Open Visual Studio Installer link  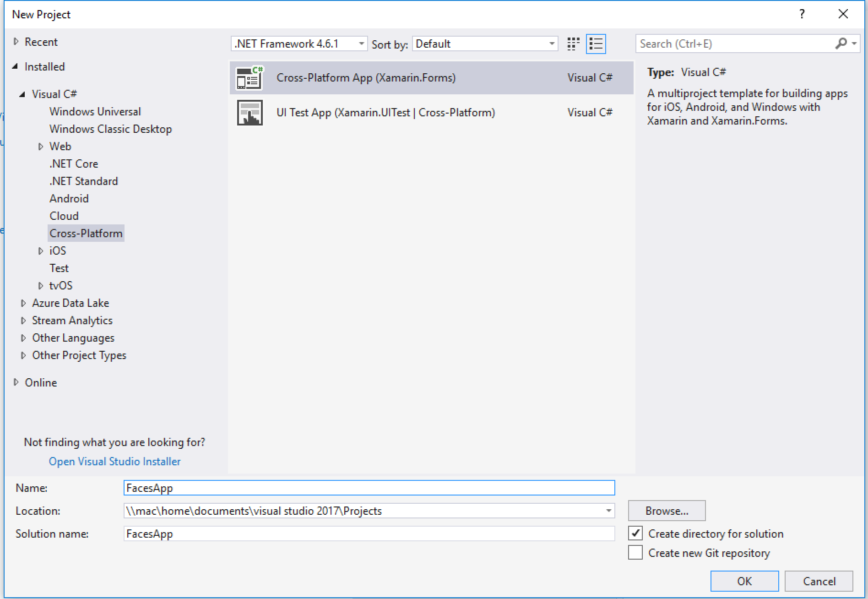[x=114, y=461]
